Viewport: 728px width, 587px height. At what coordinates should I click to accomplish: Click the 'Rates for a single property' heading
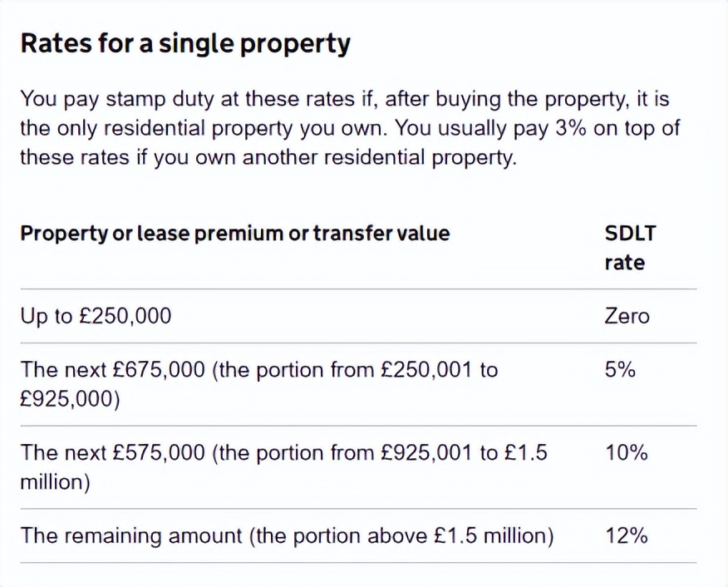tap(184, 44)
